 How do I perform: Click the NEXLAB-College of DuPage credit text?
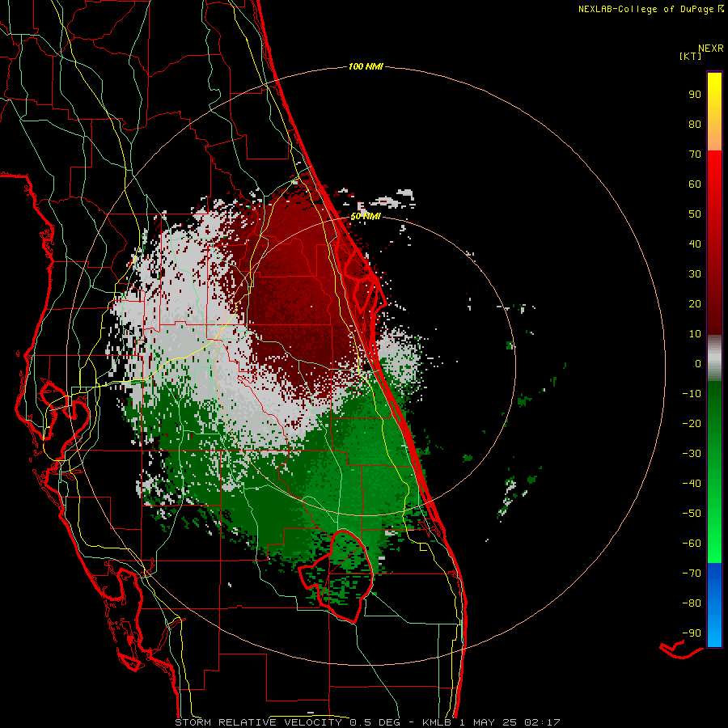tap(645, 9)
